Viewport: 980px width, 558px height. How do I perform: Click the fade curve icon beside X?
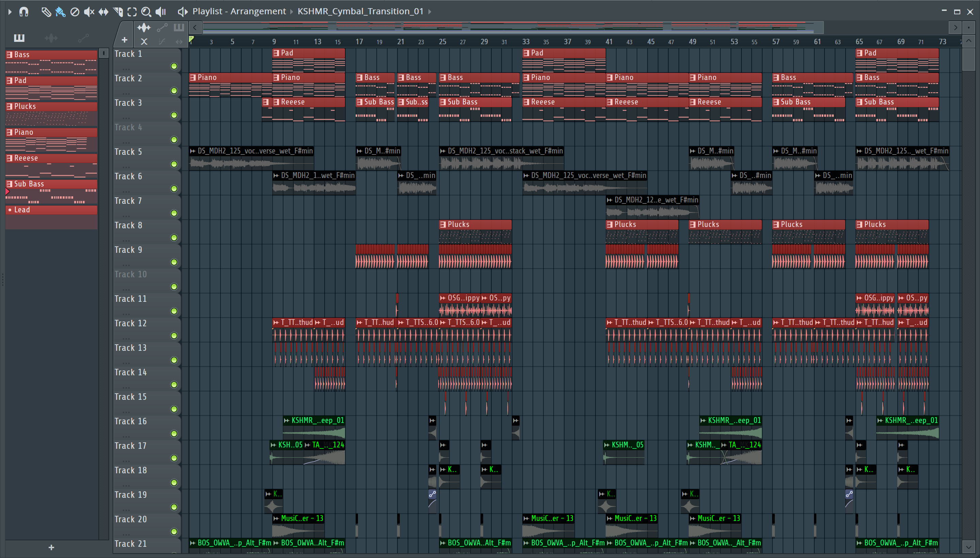(162, 42)
